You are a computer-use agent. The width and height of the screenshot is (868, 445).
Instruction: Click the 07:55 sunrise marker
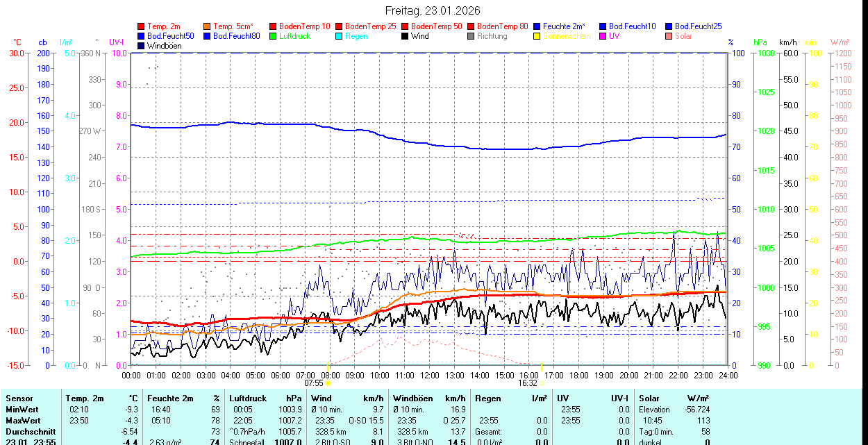coord(314,383)
